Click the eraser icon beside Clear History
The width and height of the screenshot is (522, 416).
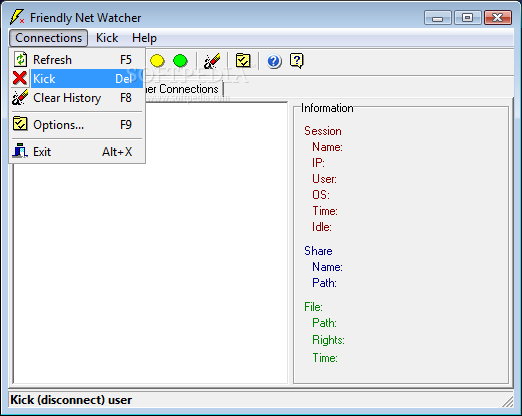click(20, 98)
